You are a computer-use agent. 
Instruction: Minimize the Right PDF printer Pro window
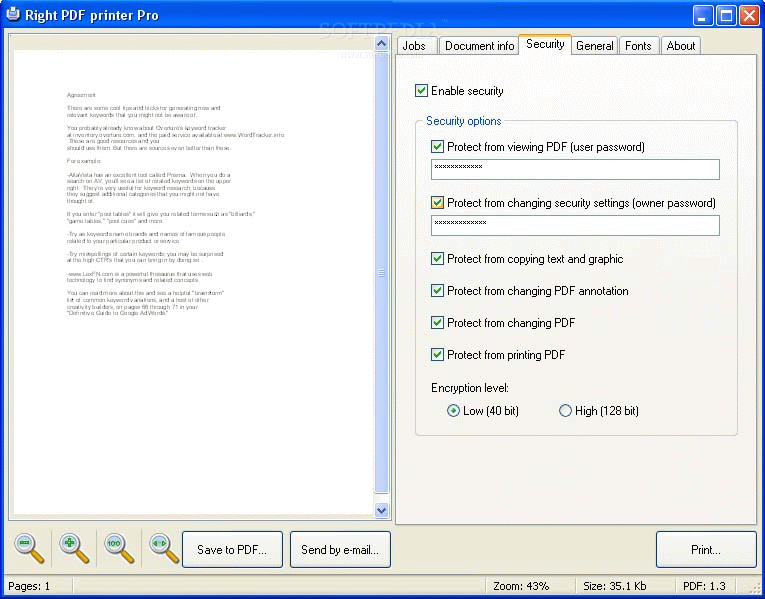[703, 16]
